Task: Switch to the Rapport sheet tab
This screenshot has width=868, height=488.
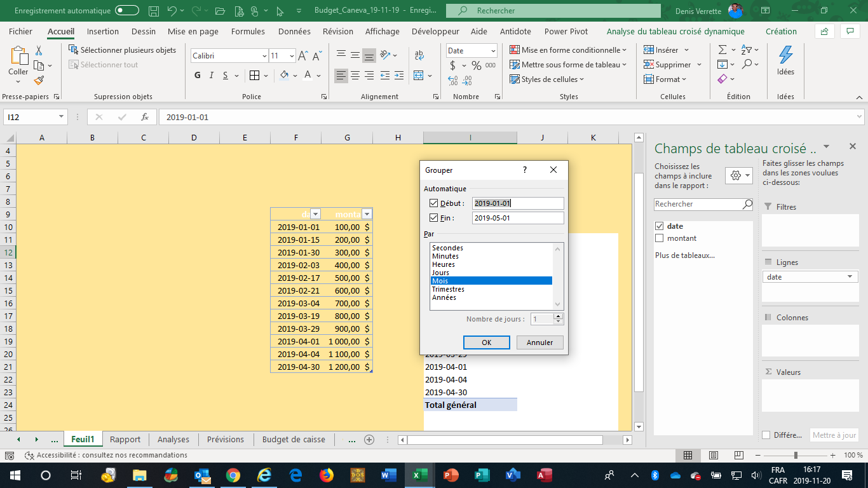Action: pos(125,439)
